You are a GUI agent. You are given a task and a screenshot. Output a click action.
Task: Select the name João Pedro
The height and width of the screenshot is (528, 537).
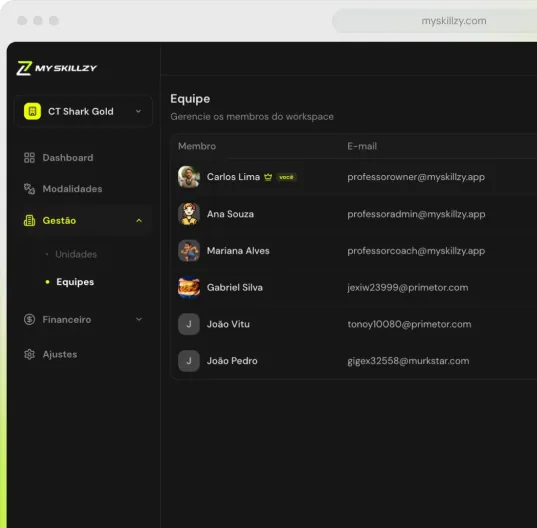[232, 361]
